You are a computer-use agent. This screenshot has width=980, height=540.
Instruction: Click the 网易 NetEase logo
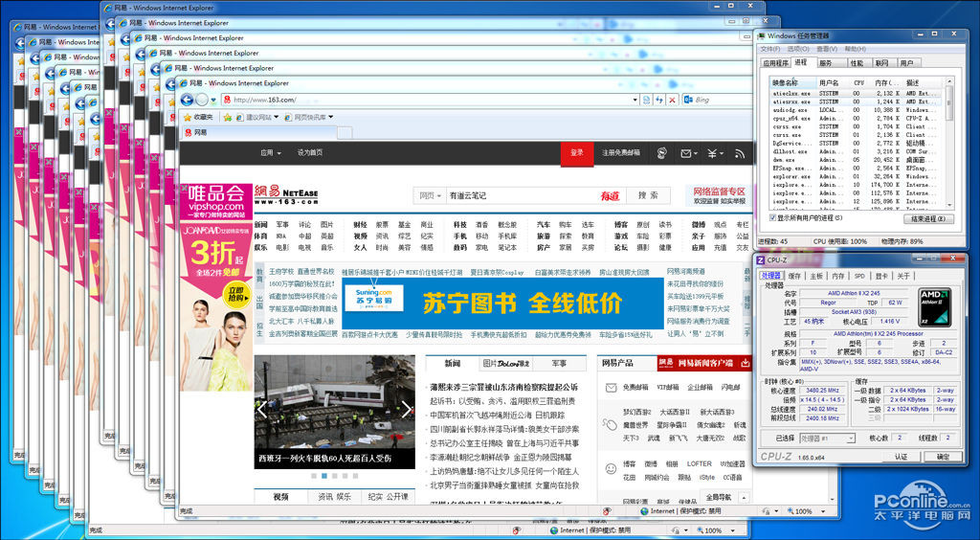(285, 195)
